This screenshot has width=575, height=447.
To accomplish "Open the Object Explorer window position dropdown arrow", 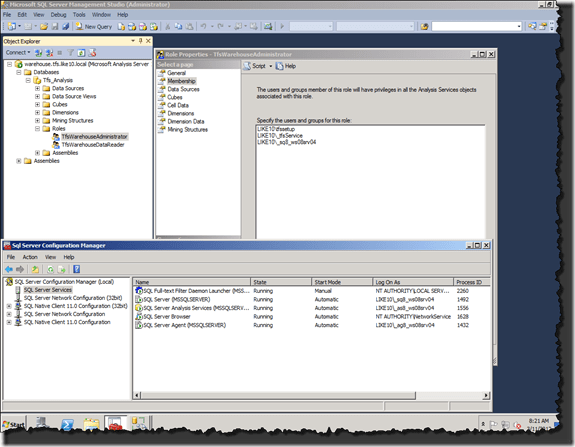I will tap(133, 41).
